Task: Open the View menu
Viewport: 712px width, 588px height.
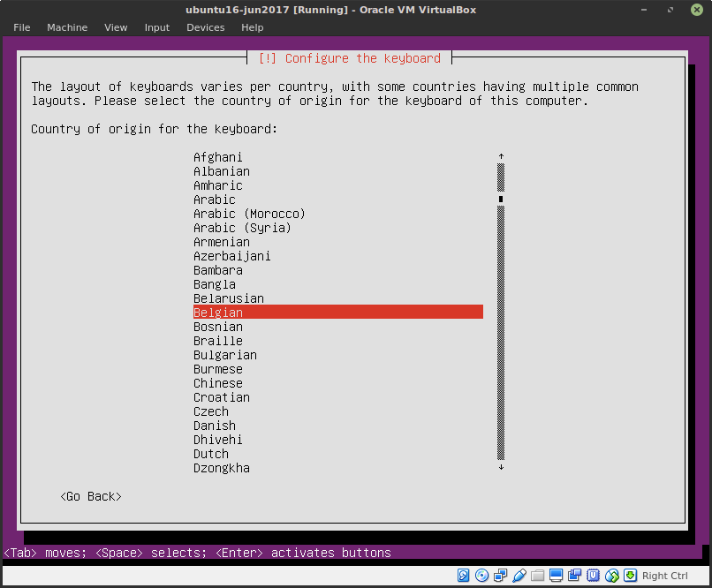Action: point(116,27)
